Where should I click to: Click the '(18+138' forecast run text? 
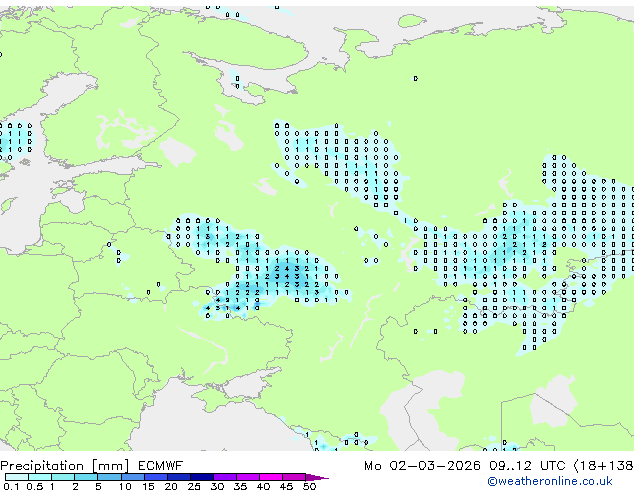pyautogui.click(x=604, y=466)
